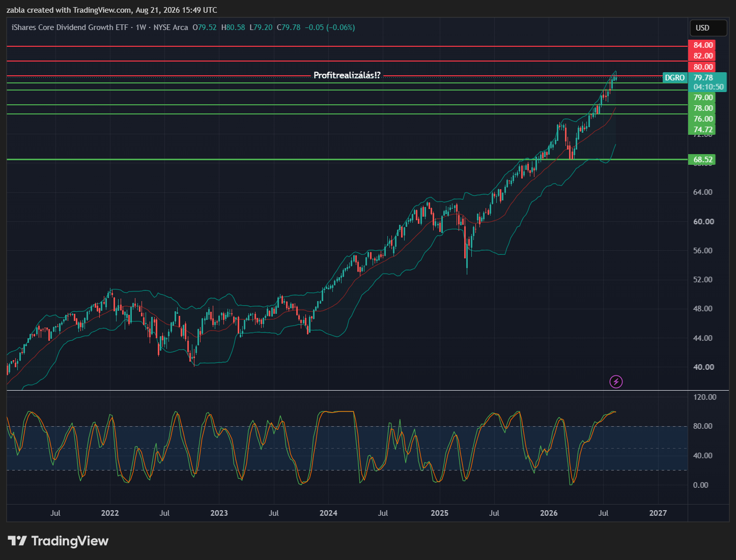Click the 60.00 price axis value

703,222
